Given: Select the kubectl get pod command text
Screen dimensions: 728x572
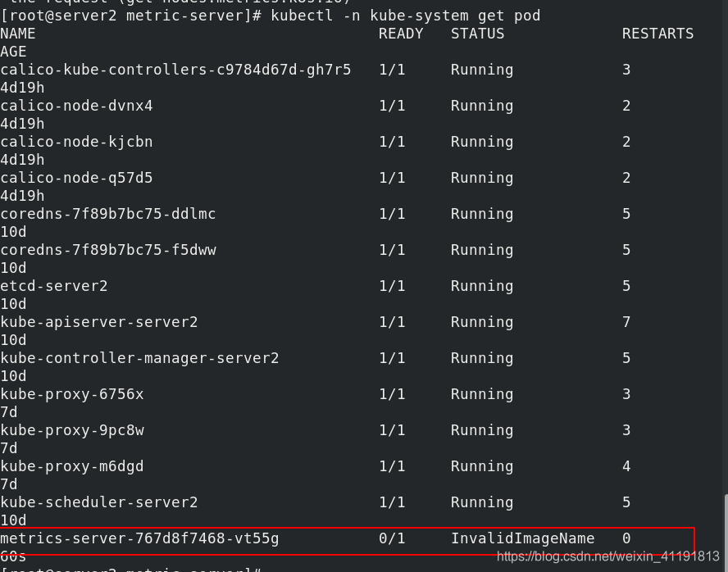Looking at the screenshot, I should (x=406, y=16).
